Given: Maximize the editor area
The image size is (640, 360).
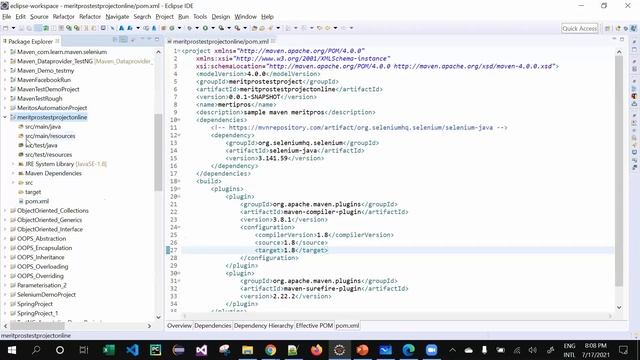Looking at the screenshot, I should click(622, 39).
